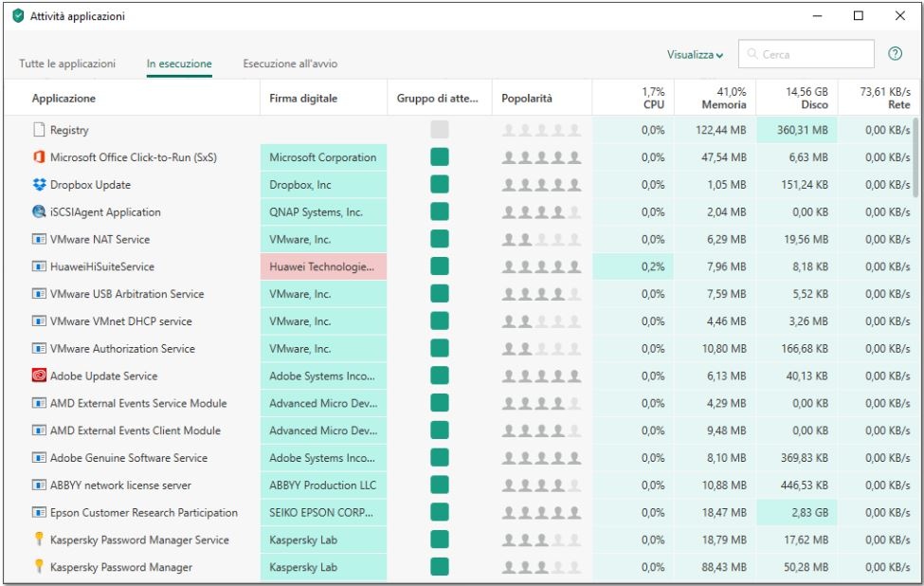The height and width of the screenshot is (586, 924).
Task: Switch to Esecuzione all'avvio tab
Action: [290, 64]
